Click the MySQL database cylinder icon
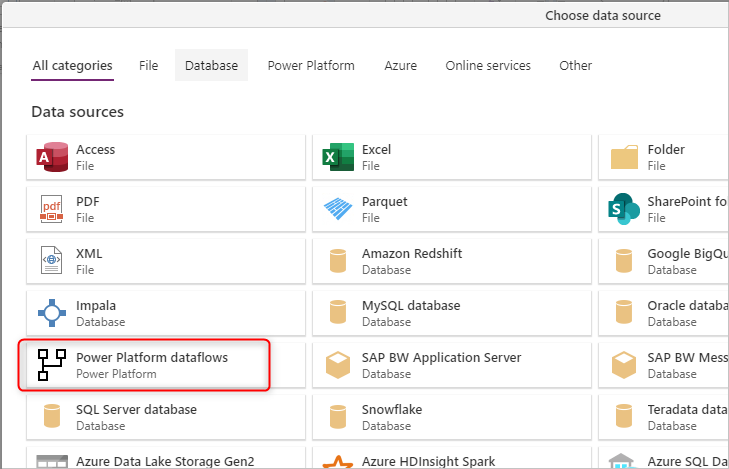Screen dimensions: 729x469 [338, 313]
